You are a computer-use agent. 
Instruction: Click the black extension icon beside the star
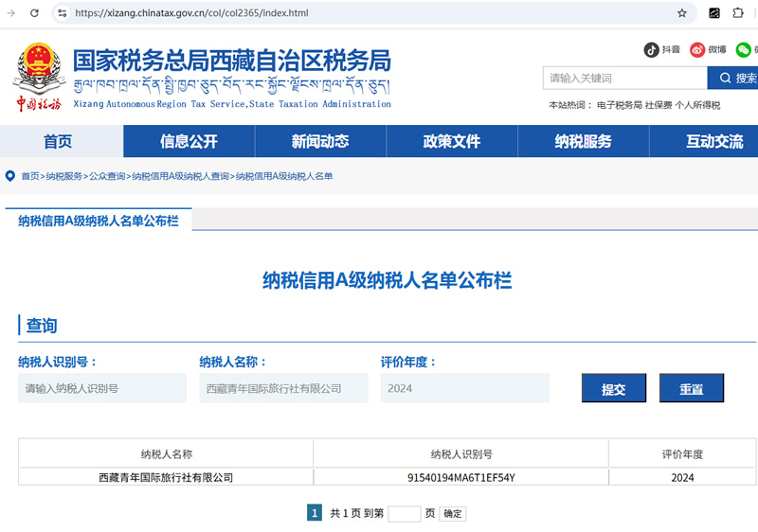[713, 13]
